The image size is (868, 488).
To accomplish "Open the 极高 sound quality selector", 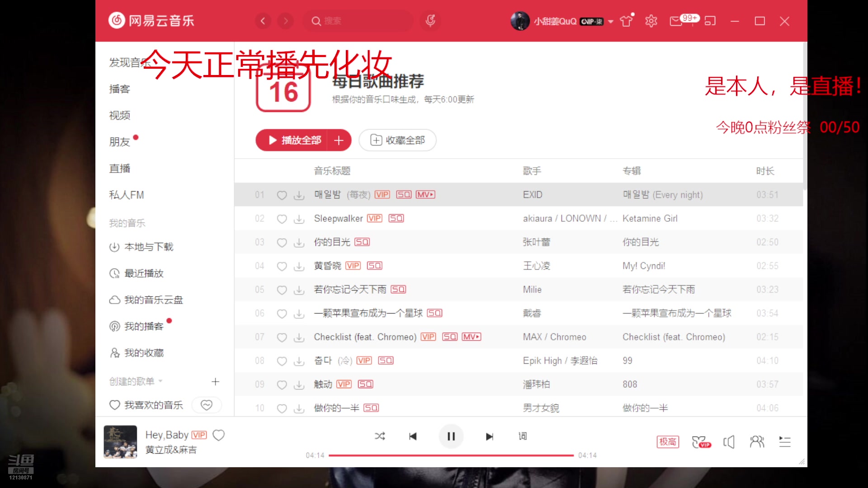I will point(668,441).
